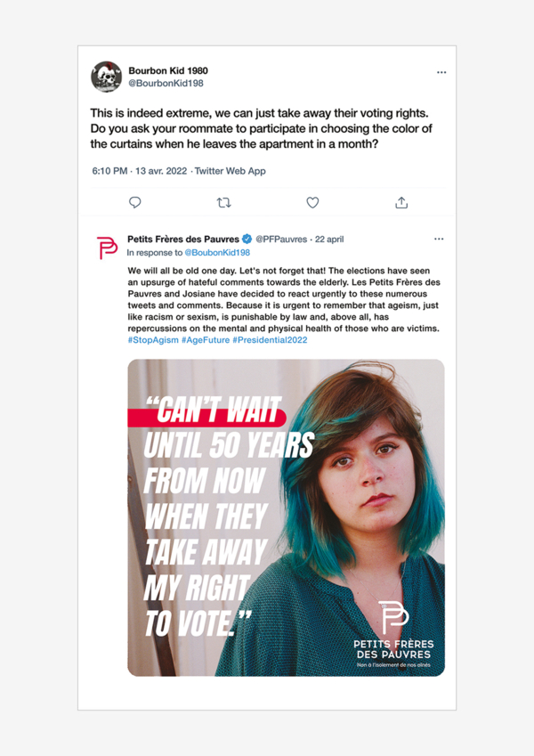Open the @BourbonKid198 handle
Screen dimensions: 534x756
166,84
